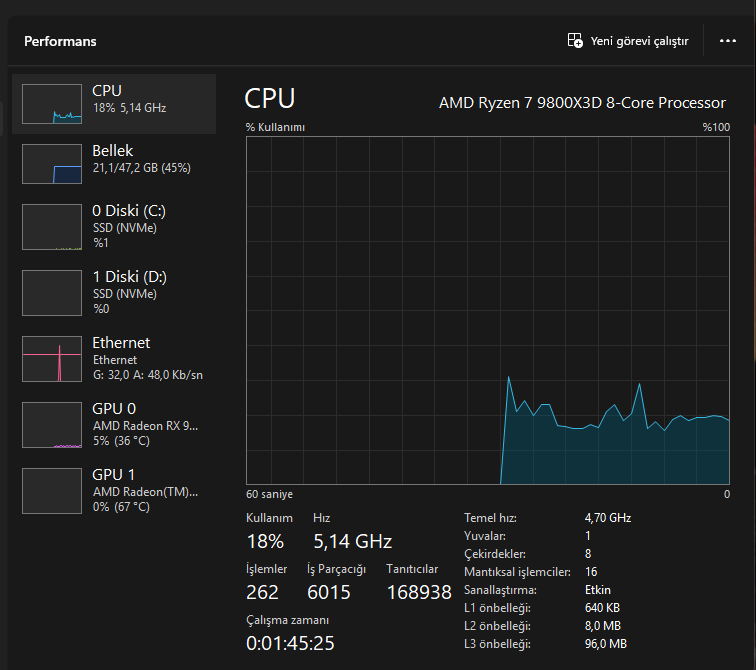Click the 'Çekirdekler:' label
Image resolution: width=756 pixels, height=670 pixels.
[x=495, y=554]
